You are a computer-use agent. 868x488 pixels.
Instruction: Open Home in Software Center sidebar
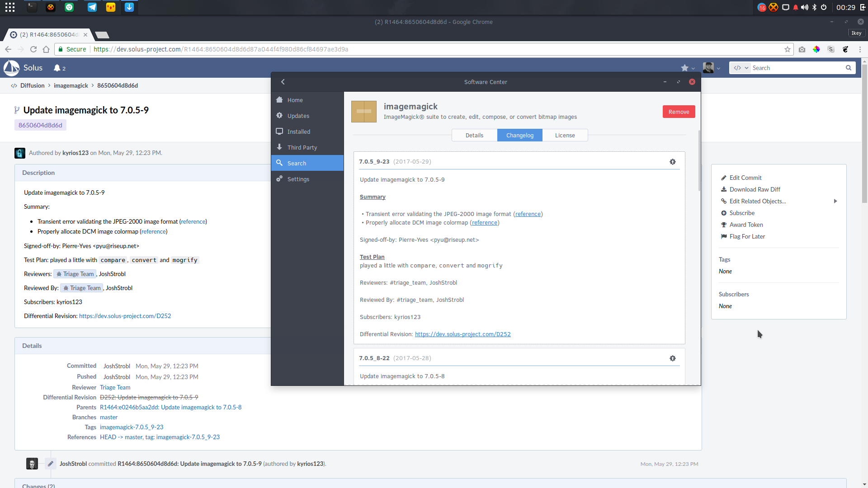[307, 100]
